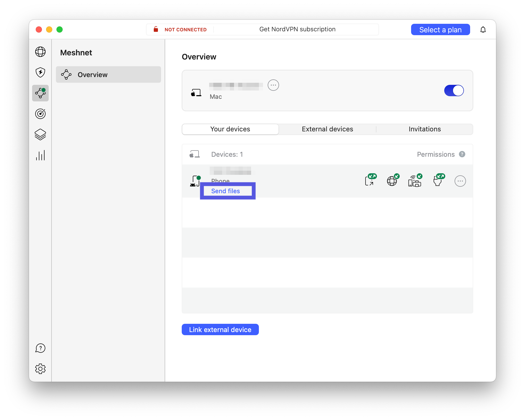Toggle Phone file sharing permission icon
This screenshot has width=525, height=420.
coord(371,180)
